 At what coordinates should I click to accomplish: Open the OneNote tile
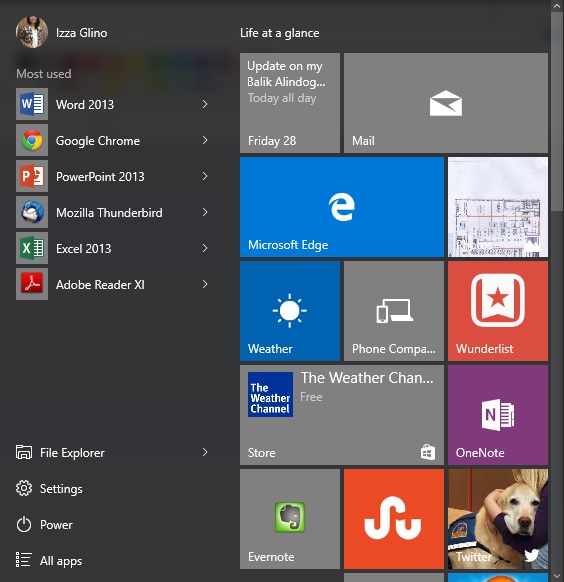[498, 415]
